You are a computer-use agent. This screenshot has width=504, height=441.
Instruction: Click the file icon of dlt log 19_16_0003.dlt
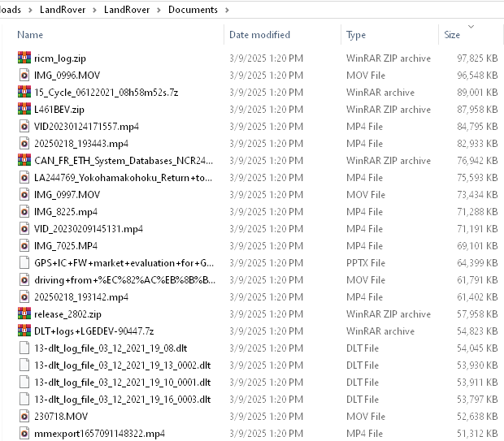(x=24, y=399)
